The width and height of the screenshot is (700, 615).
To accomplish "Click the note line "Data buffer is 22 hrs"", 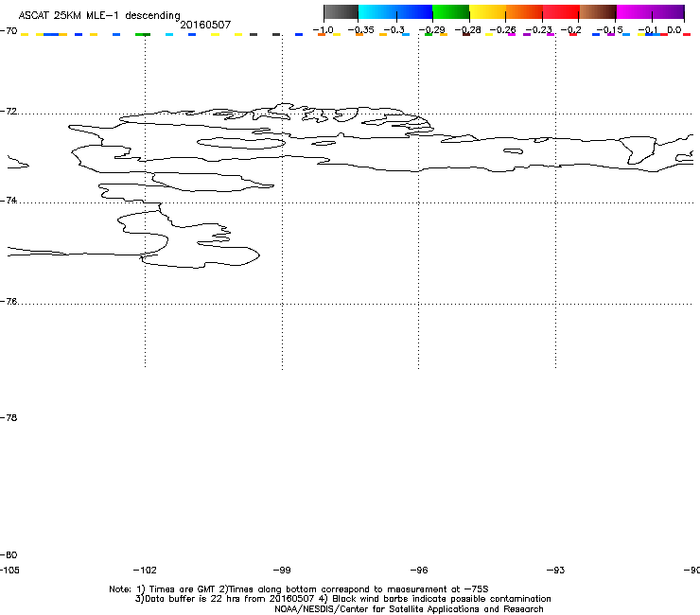I will click(342, 599).
